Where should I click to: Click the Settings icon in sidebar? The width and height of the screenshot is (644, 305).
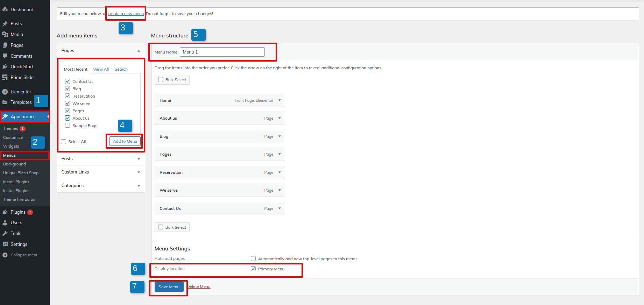coord(5,244)
